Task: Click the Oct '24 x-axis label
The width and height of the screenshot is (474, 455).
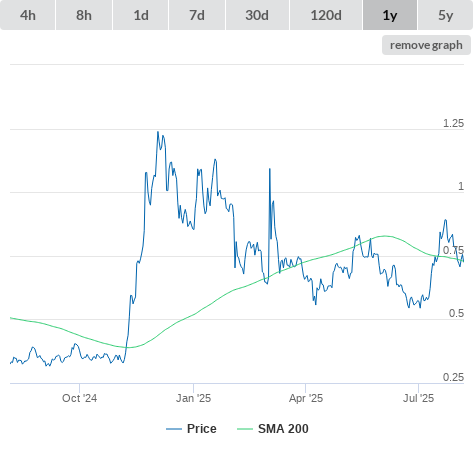Action: (x=80, y=398)
